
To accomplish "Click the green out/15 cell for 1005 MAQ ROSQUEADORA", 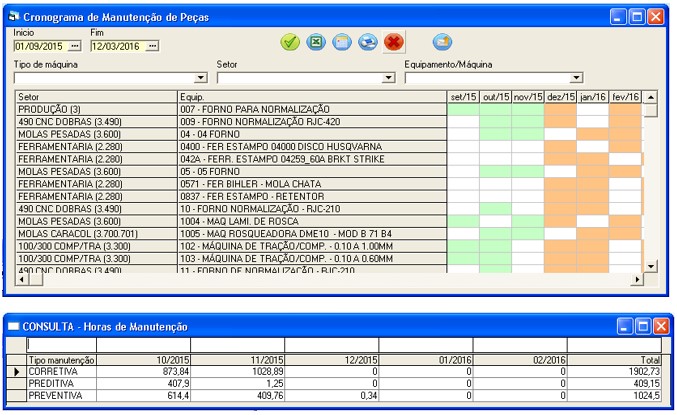I will (x=496, y=234).
